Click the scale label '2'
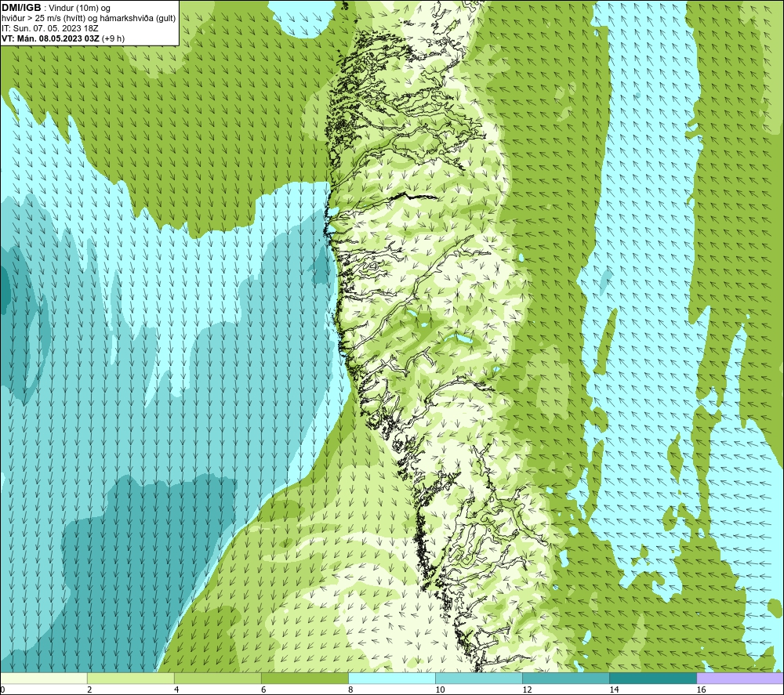The width and height of the screenshot is (784, 695). point(89,690)
